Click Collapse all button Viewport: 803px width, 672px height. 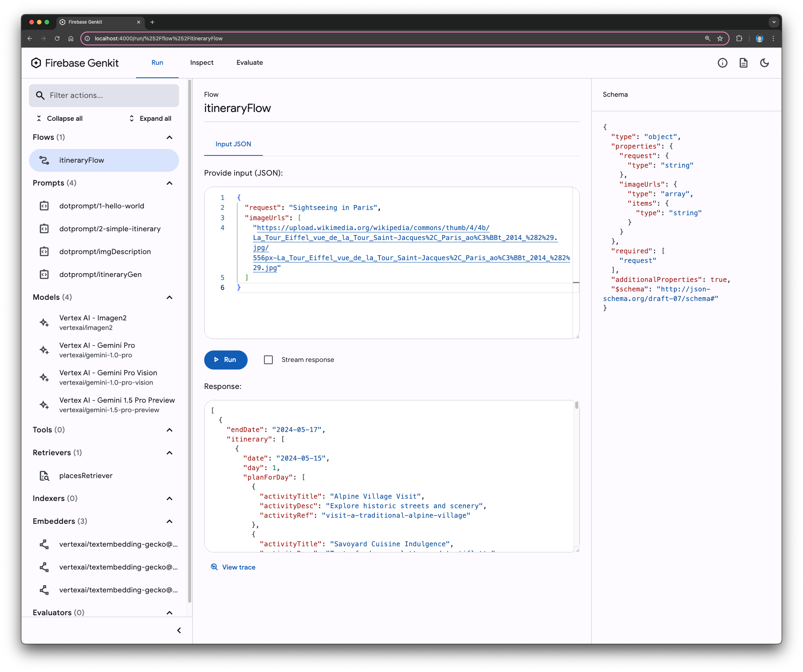pos(60,118)
